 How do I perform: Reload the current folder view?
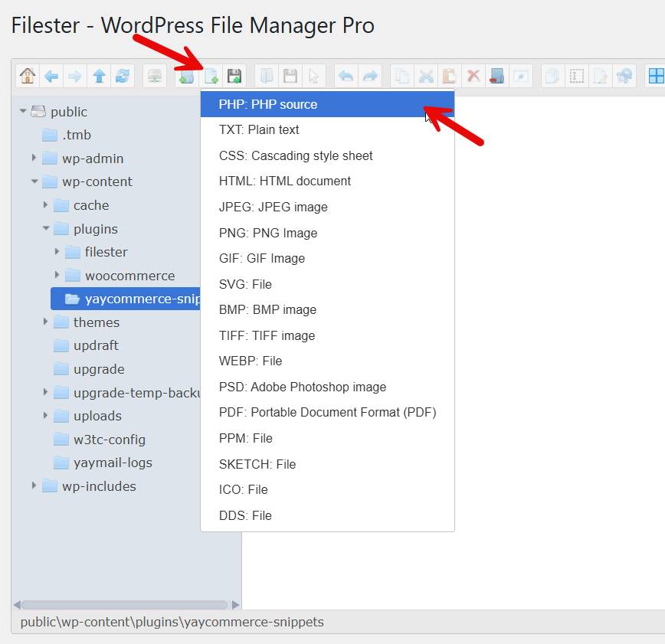tap(123, 76)
